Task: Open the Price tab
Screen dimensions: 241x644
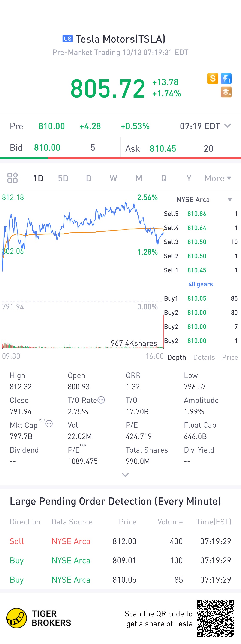Action: [x=230, y=357]
